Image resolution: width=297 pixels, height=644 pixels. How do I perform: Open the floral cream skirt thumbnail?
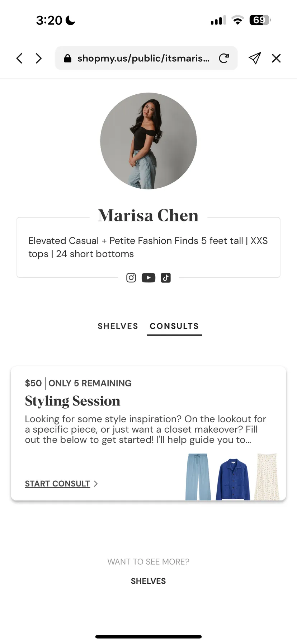(x=267, y=476)
